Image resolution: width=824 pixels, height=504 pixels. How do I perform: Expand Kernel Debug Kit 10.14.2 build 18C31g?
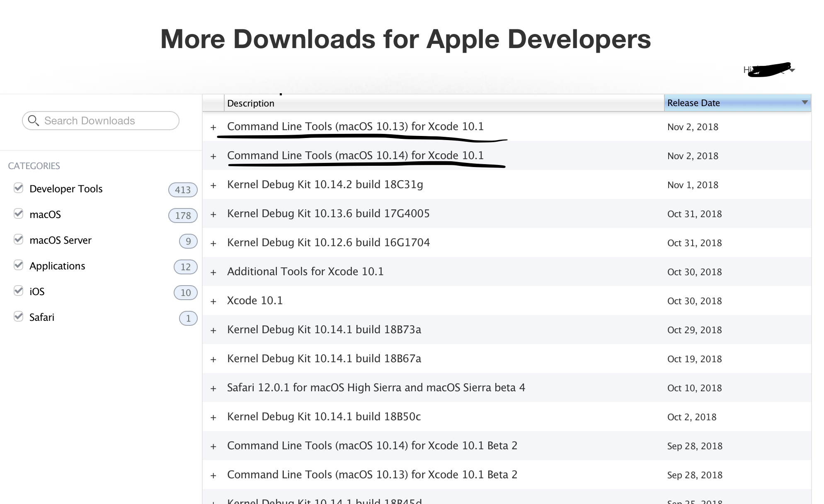213,185
